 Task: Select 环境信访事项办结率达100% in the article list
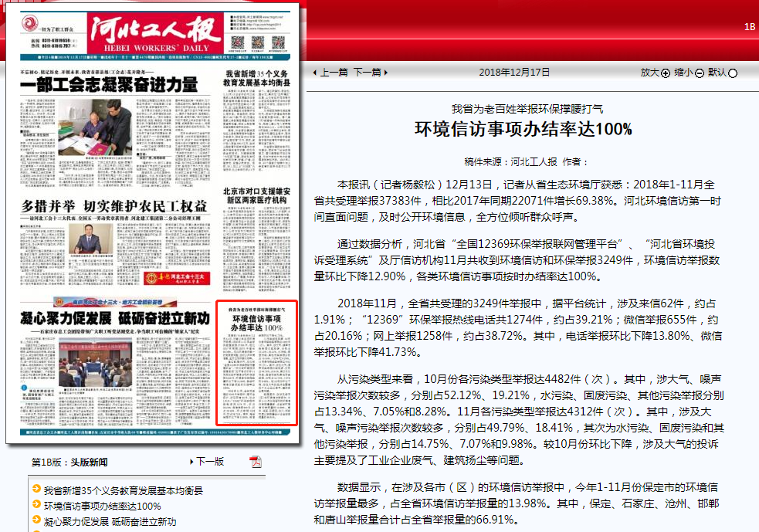coord(102,506)
